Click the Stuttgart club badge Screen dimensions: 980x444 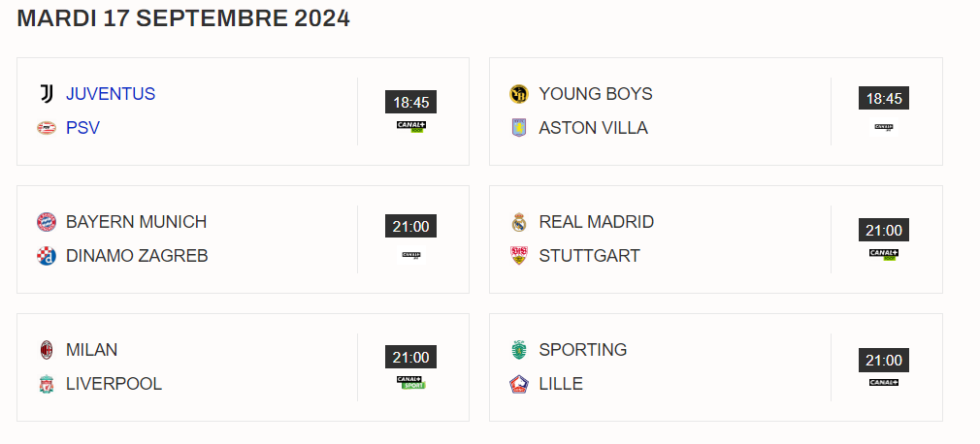point(519,256)
